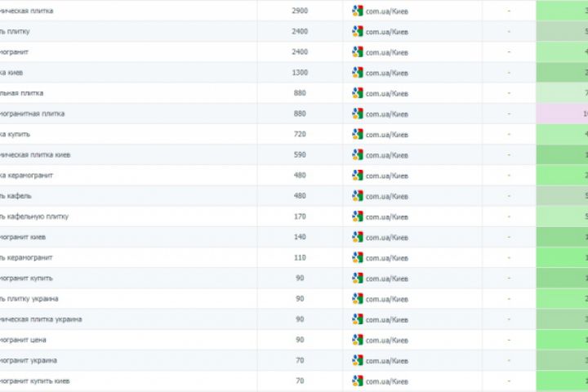This screenshot has width=588, height=392.
Task: Click the Google icon in the 720 volume row
Action: (358, 134)
